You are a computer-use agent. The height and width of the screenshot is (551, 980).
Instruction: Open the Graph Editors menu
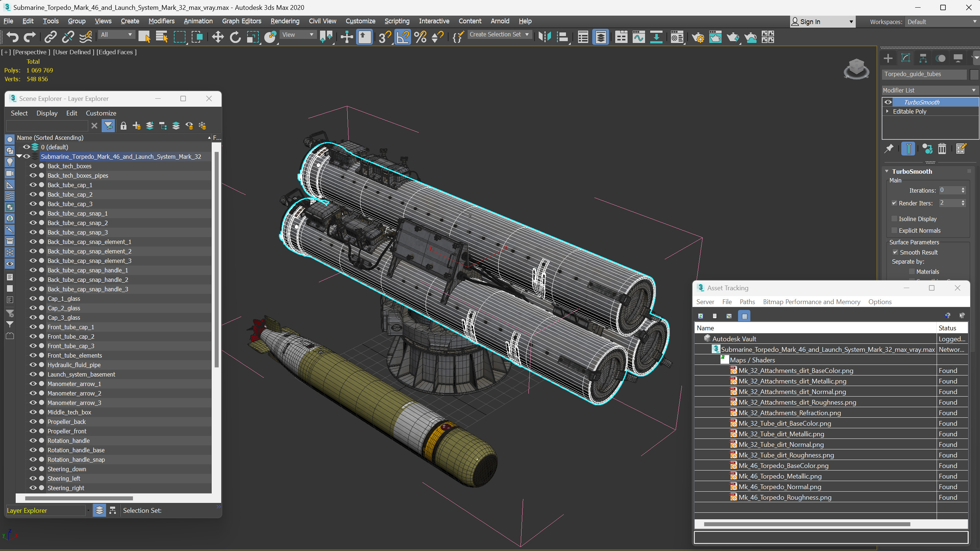pyautogui.click(x=242, y=21)
